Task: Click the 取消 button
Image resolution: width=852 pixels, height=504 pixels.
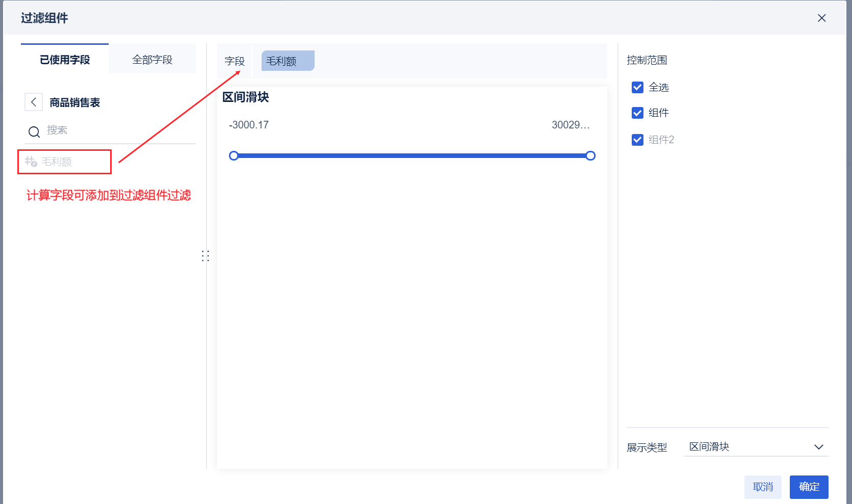Action: tap(763, 487)
